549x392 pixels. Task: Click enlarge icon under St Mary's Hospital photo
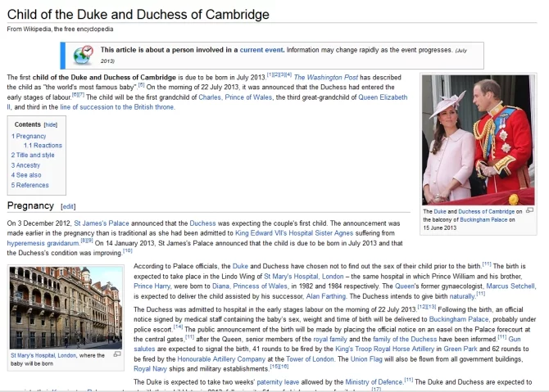tap(116, 354)
